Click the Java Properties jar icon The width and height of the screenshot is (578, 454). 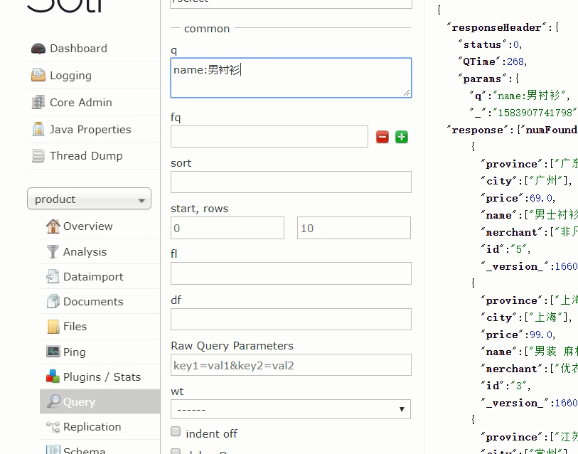click(x=38, y=129)
